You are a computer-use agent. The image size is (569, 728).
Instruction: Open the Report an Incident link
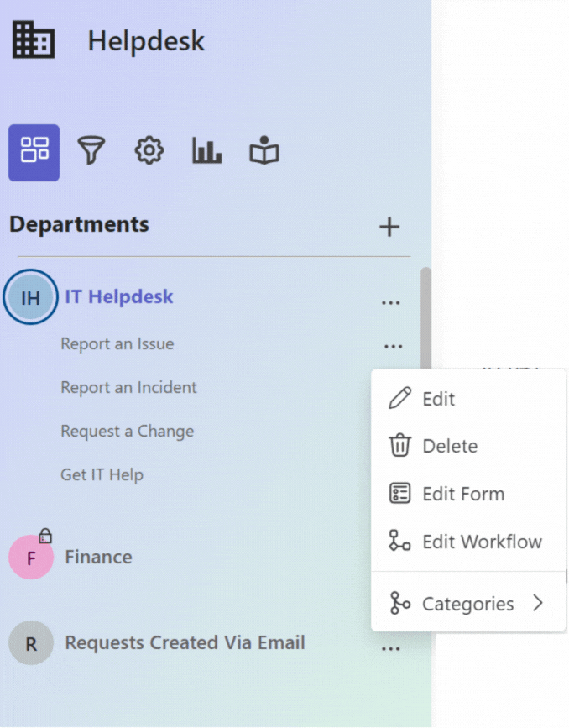tap(128, 387)
